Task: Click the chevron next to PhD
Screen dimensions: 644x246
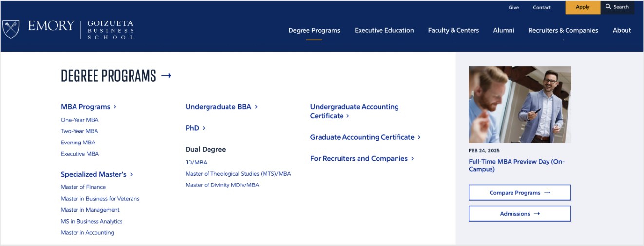Action: [x=204, y=128]
